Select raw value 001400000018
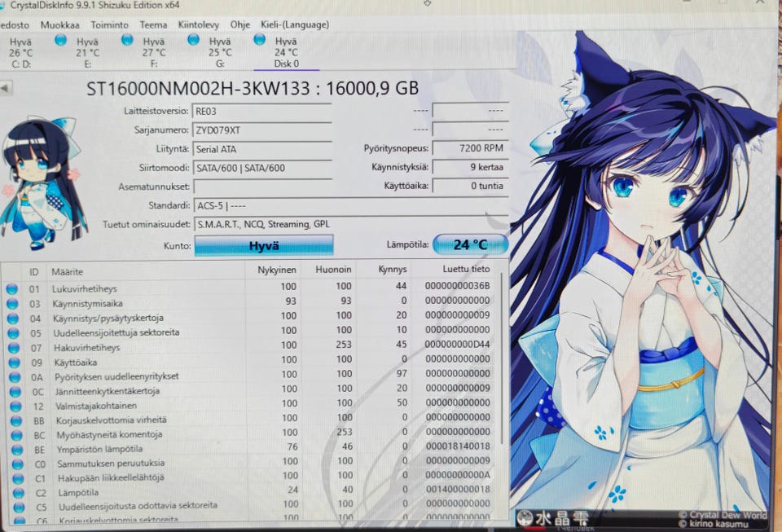Viewport: 782px width, 532px height. [458, 490]
